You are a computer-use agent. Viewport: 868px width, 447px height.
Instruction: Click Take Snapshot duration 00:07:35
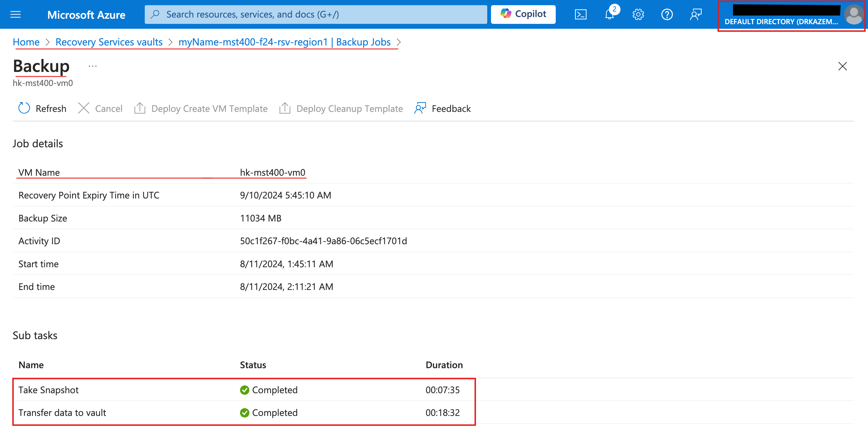point(442,390)
